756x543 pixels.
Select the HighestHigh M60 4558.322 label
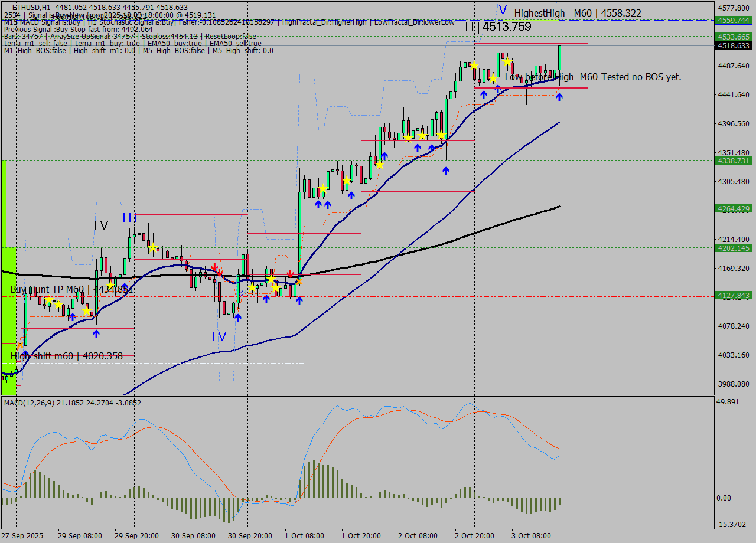[577, 13]
